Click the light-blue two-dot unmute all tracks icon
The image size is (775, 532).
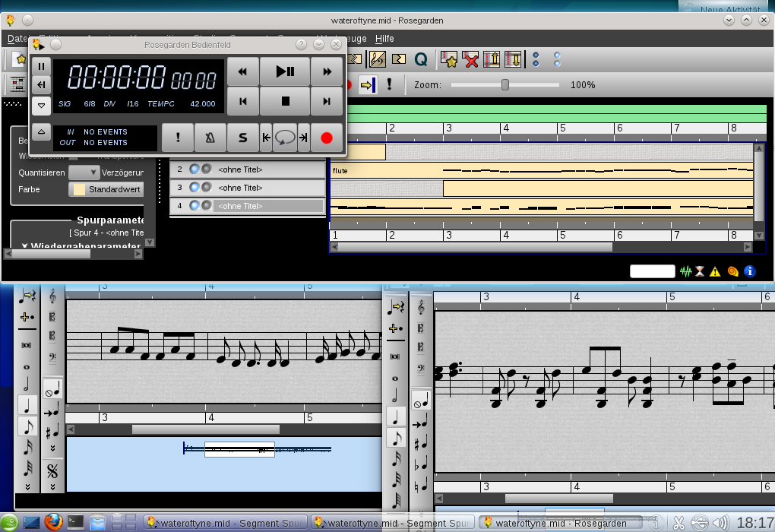click(557, 60)
